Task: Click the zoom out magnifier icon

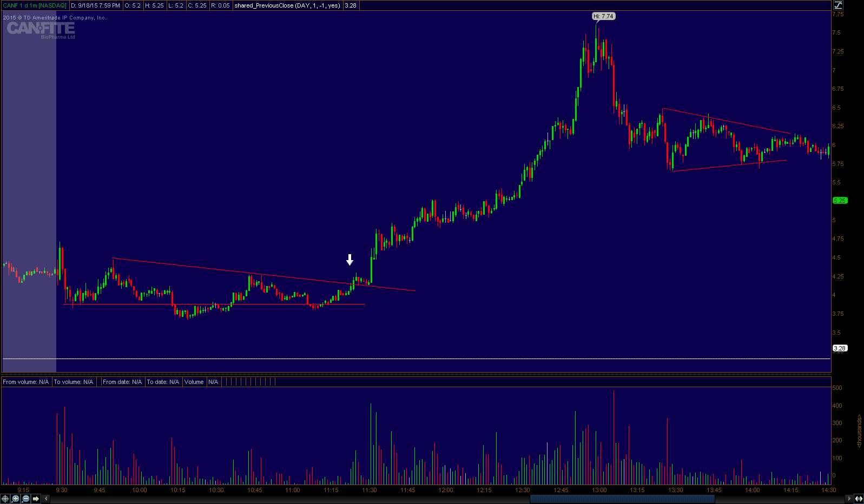Action: pos(25,499)
